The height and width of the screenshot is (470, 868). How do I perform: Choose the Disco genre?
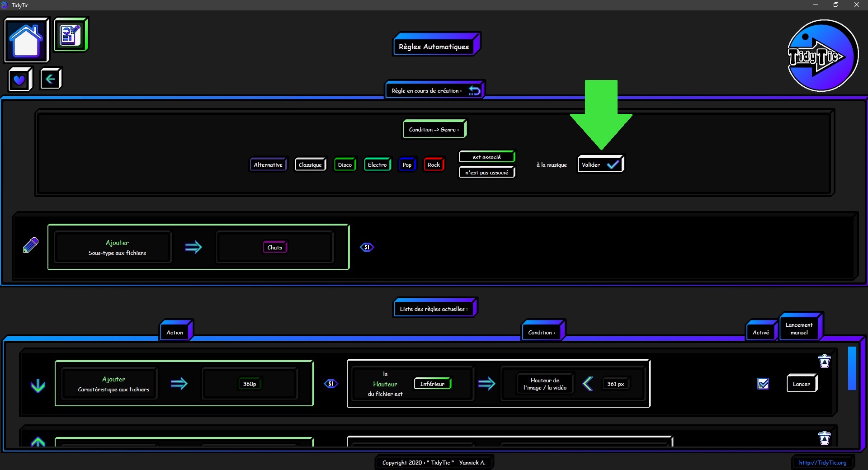[x=345, y=164]
